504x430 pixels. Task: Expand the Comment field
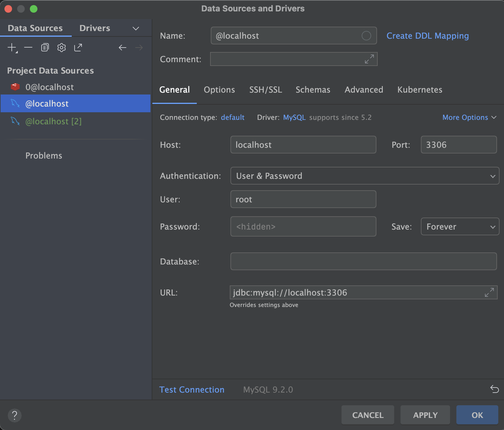pos(369,59)
